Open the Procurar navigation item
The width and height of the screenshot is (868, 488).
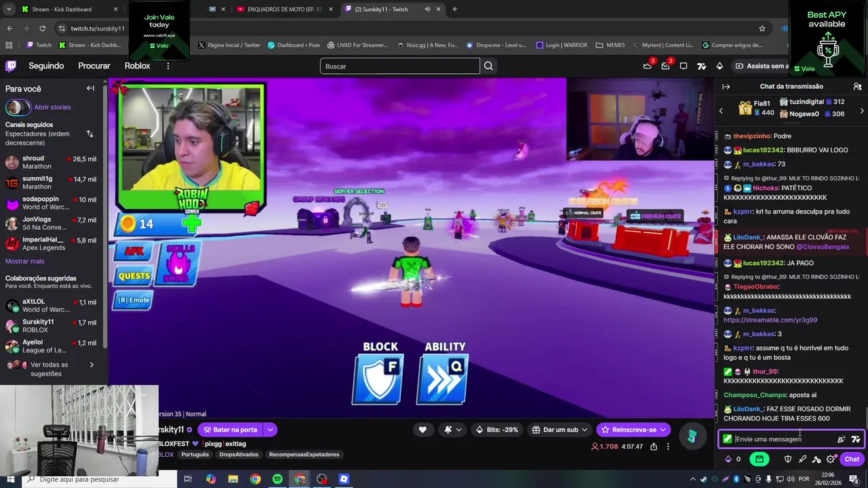pos(94,66)
